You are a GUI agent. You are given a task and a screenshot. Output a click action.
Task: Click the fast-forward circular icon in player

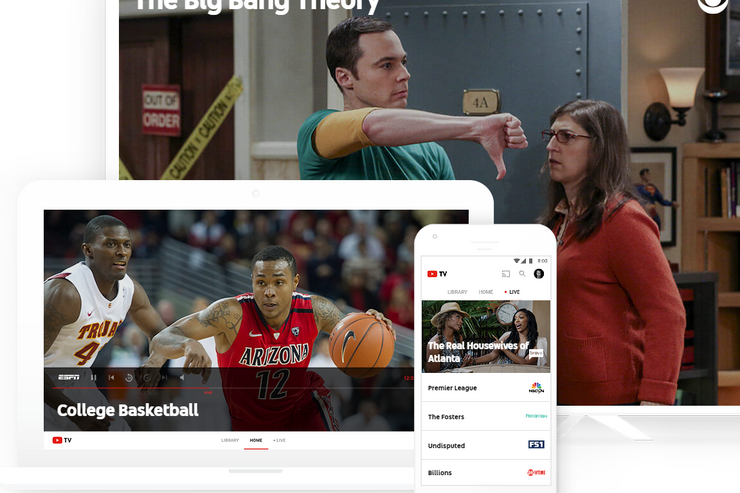click(147, 377)
